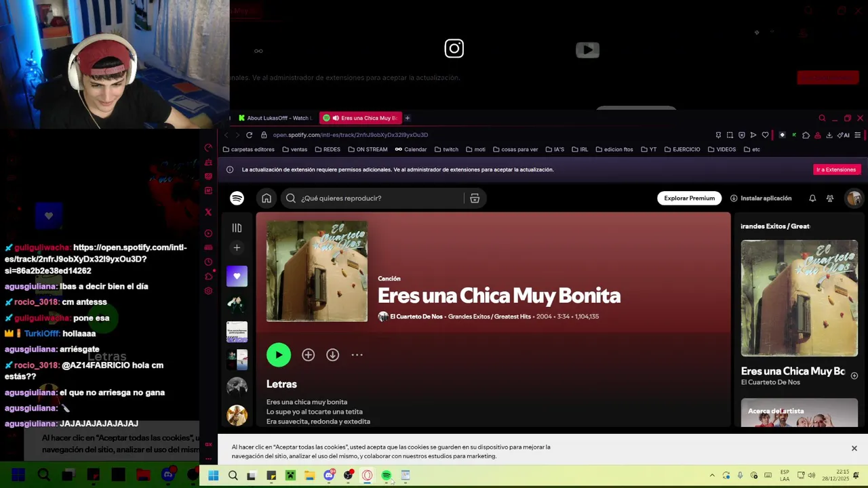This screenshot has height=488, width=868.
Task: Click Explorar Premium button
Action: pos(689,198)
